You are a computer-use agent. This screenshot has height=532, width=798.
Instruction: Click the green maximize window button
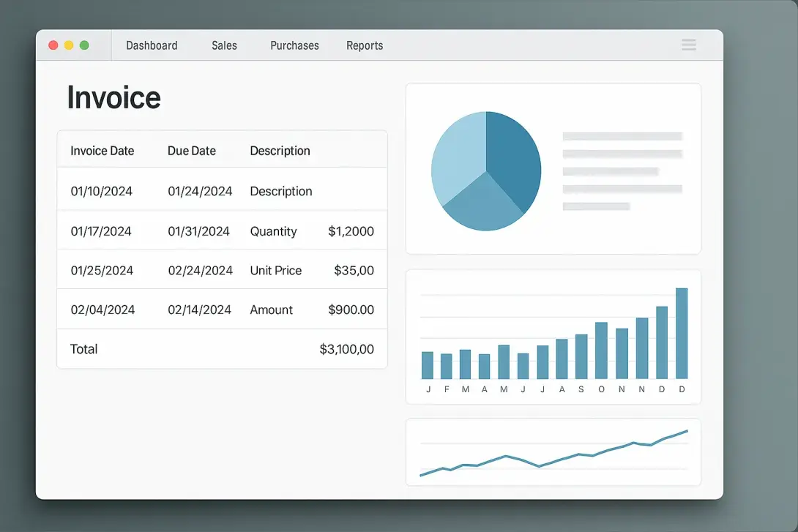[x=84, y=45]
